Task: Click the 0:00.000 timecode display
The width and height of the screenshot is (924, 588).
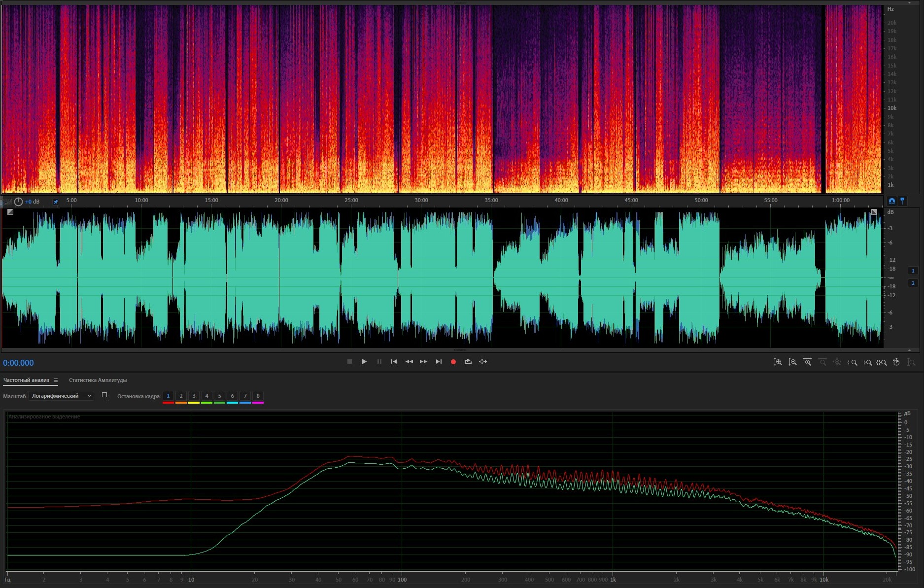Action: [19, 363]
